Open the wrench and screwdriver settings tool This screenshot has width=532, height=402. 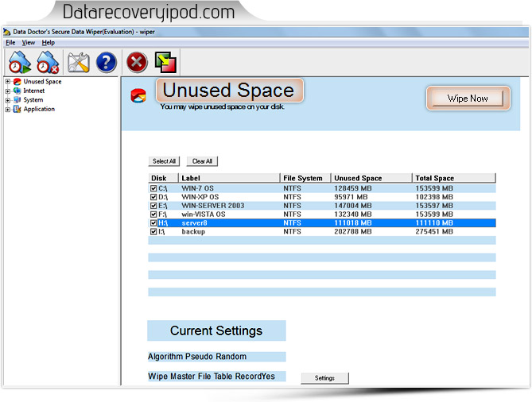[x=79, y=63]
